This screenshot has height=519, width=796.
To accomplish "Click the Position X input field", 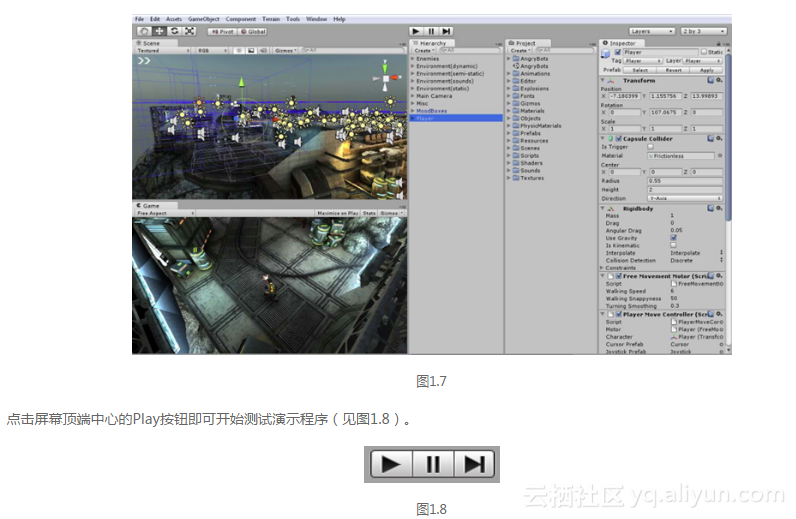I will click(624, 96).
